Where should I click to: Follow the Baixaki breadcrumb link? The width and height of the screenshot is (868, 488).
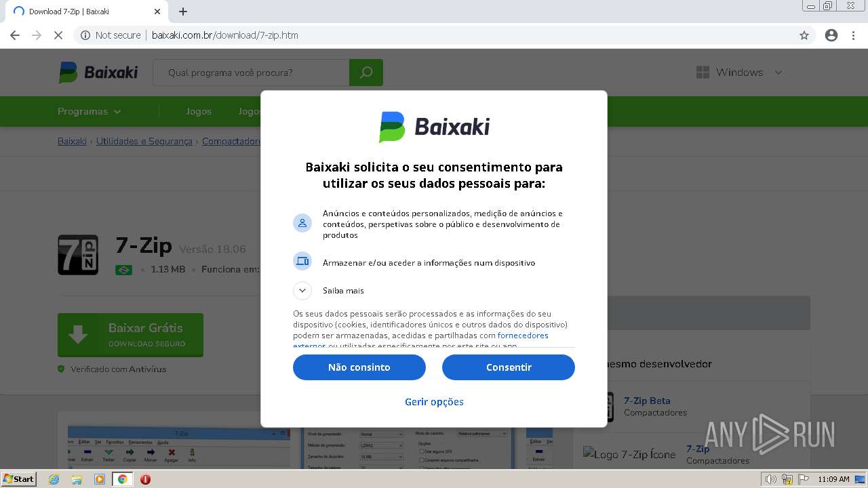tap(72, 141)
